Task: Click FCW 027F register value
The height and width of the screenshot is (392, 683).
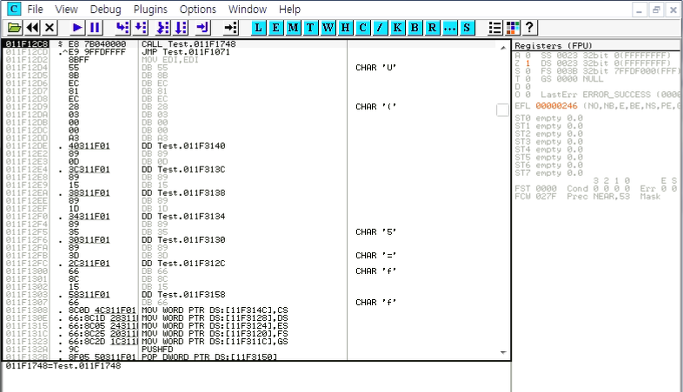Action: click(546, 196)
